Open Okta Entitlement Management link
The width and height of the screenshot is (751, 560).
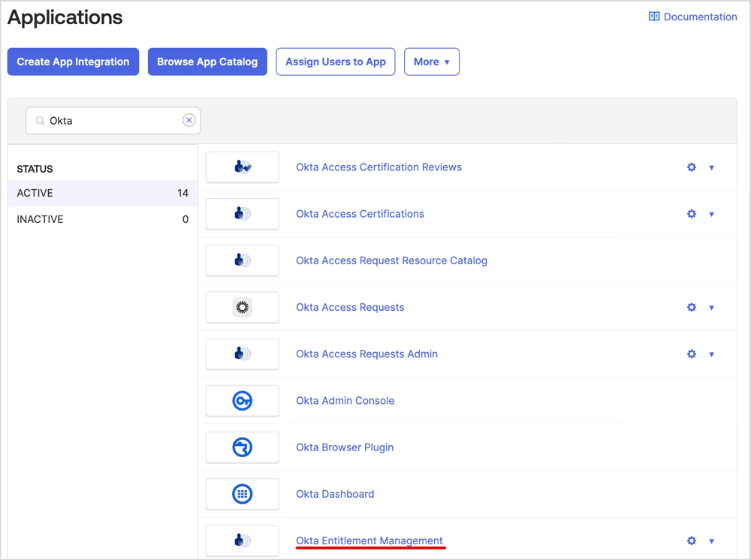[x=369, y=540]
